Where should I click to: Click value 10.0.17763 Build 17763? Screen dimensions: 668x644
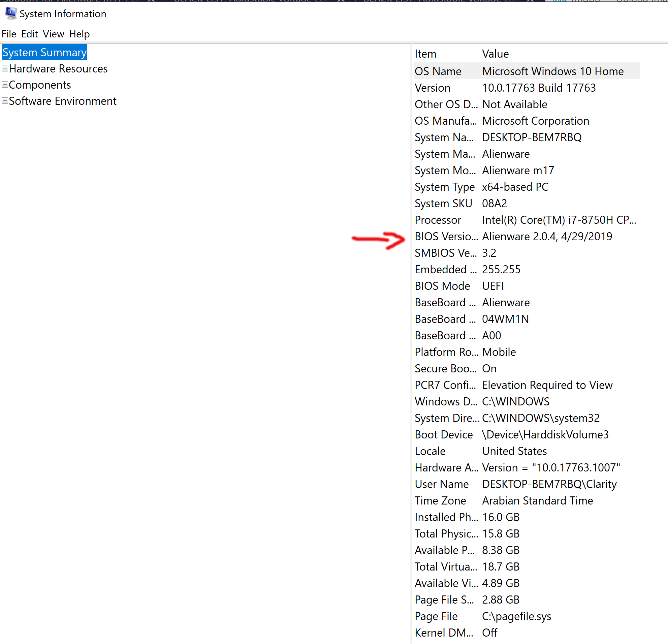pyautogui.click(x=539, y=88)
